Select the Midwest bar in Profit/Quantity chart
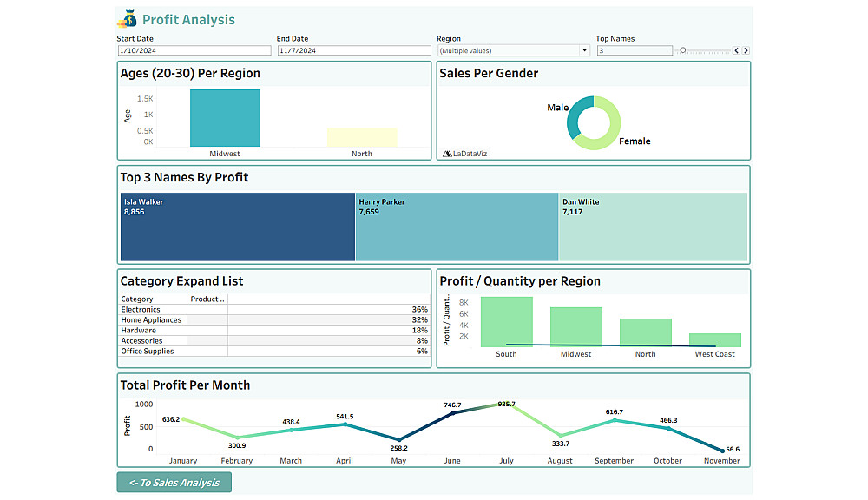868x500 pixels. tap(576, 327)
